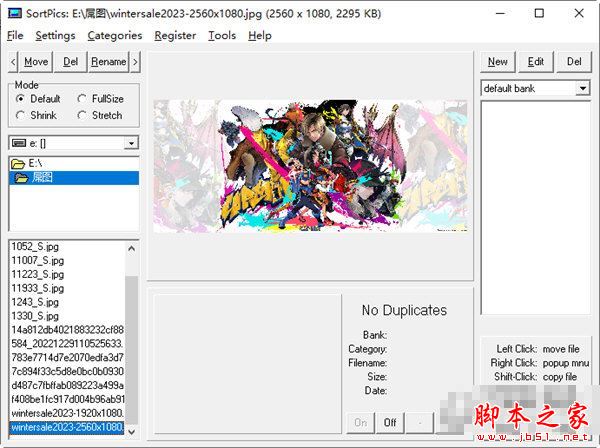Click the E:\ open folder icon
Viewport: 600px width, 448px height.
[18, 164]
